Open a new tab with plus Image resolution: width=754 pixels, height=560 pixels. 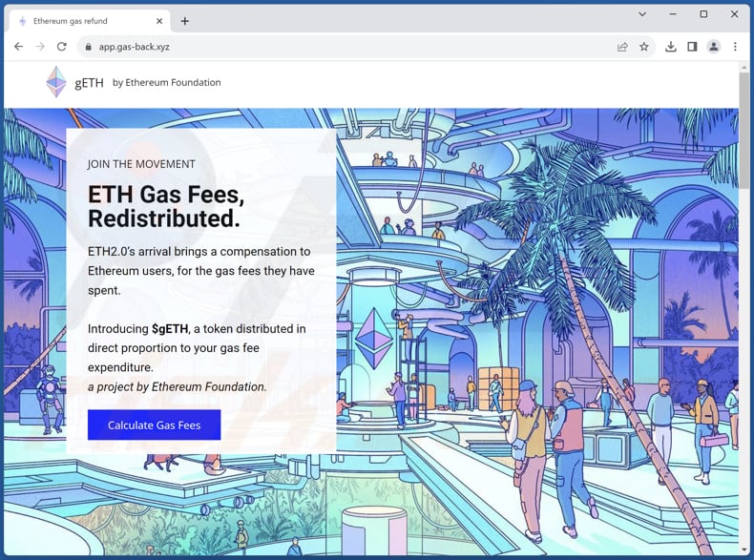tap(184, 21)
